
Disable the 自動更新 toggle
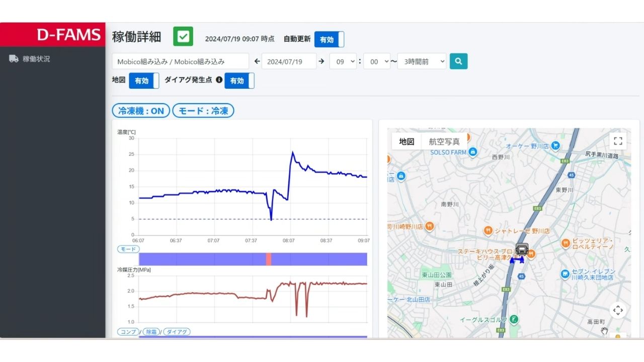point(329,39)
